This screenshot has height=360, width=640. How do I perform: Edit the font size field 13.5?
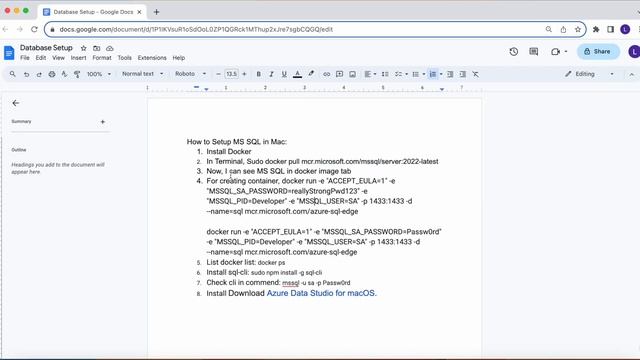tap(231, 74)
